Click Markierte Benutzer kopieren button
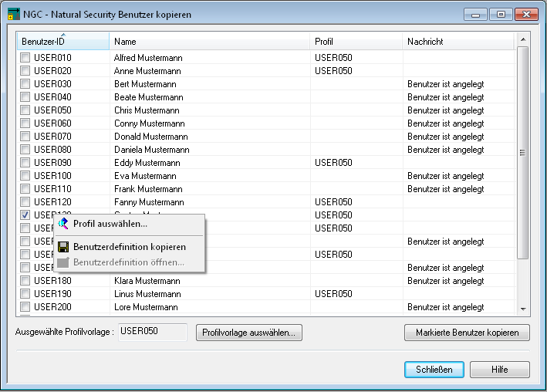This screenshot has height=392, width=547. [467, 333]
